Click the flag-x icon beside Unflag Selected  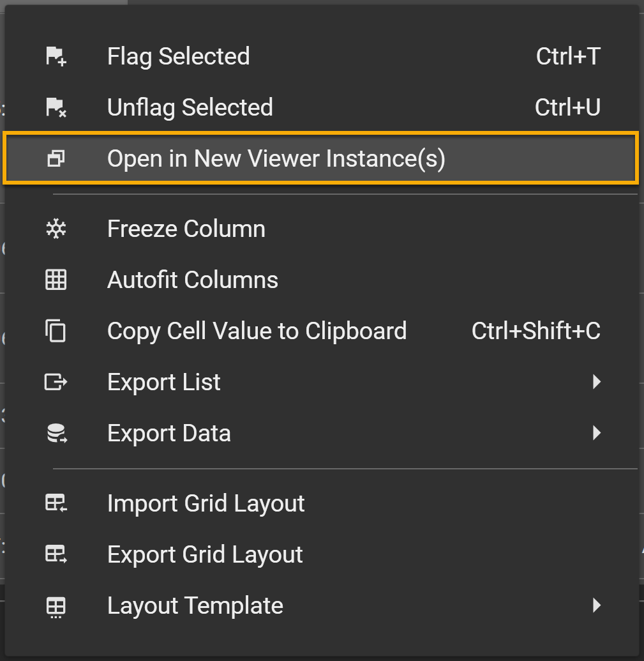point(56,108)
